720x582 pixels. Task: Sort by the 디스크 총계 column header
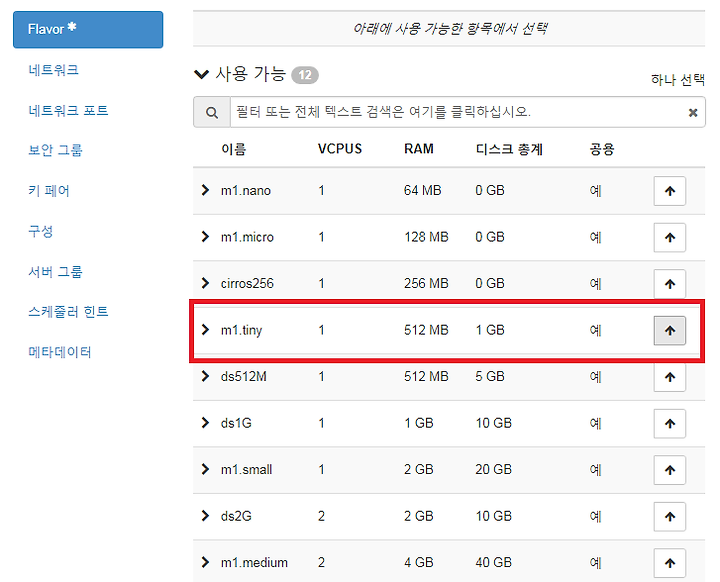pyautogui.click(x=509, y=149)
